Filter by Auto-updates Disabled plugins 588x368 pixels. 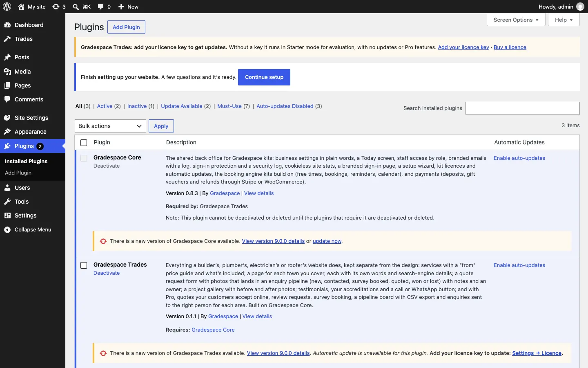(x=285, y=106)
